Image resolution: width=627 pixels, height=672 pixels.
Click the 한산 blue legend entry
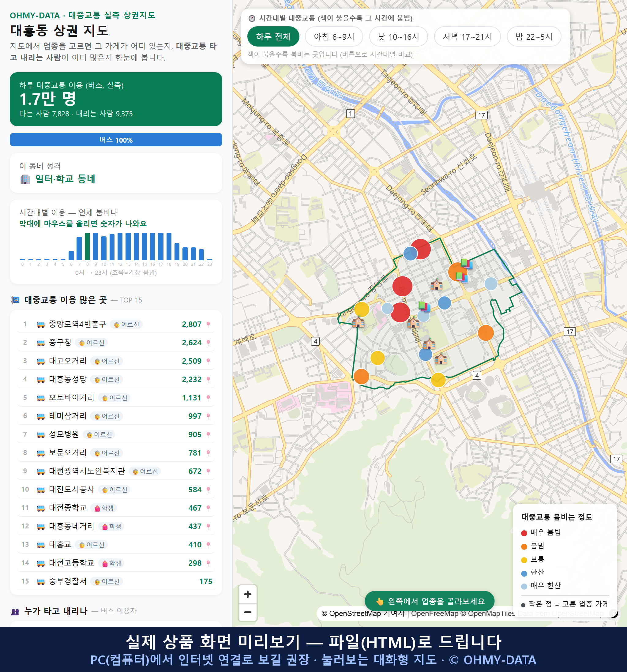(533, 573)
